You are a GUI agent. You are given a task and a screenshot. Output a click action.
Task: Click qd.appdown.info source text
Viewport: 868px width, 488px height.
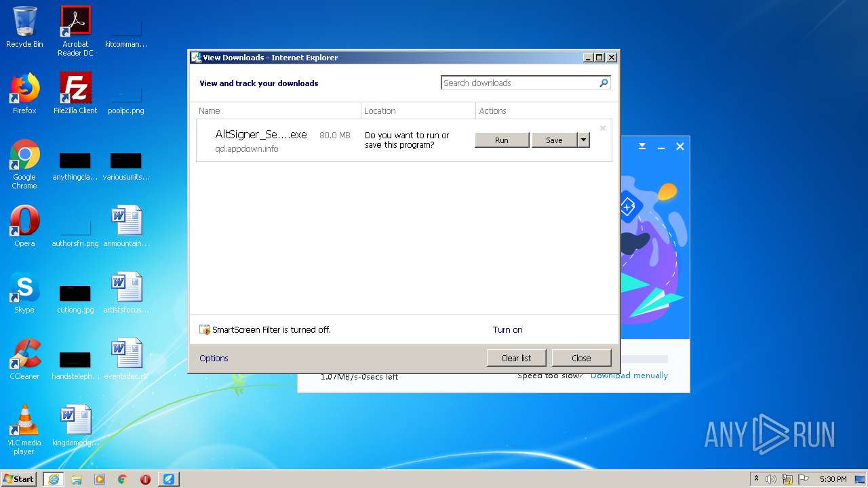[247, 148]
